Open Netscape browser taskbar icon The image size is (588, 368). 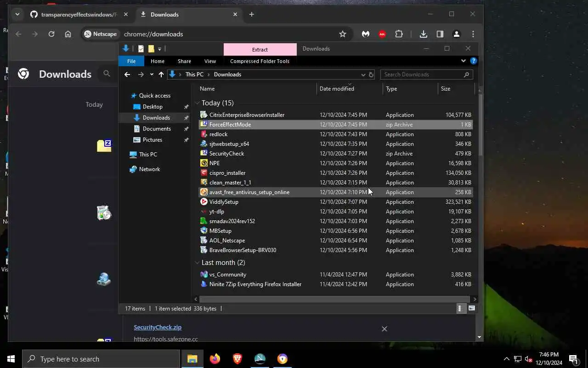pyautogui.click(x=260, y=359)
